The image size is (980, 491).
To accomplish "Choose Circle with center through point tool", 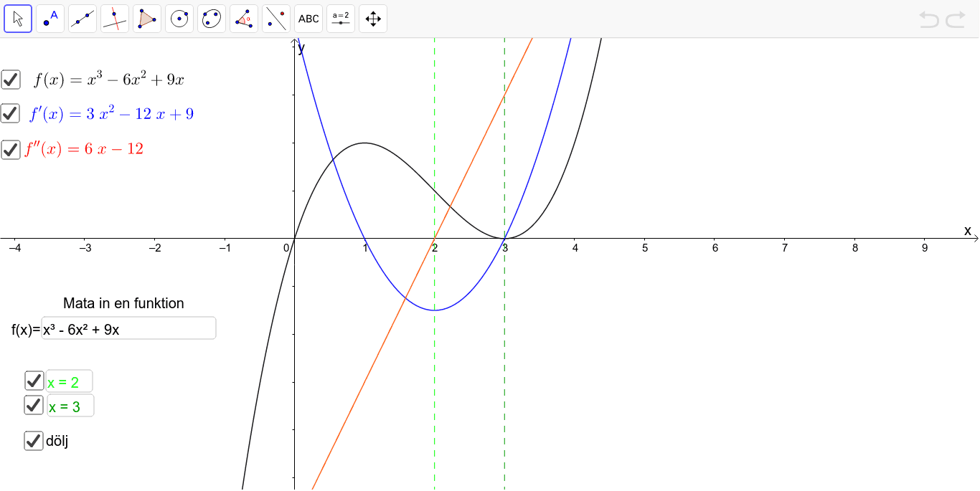I will click(x=179, y=19).
